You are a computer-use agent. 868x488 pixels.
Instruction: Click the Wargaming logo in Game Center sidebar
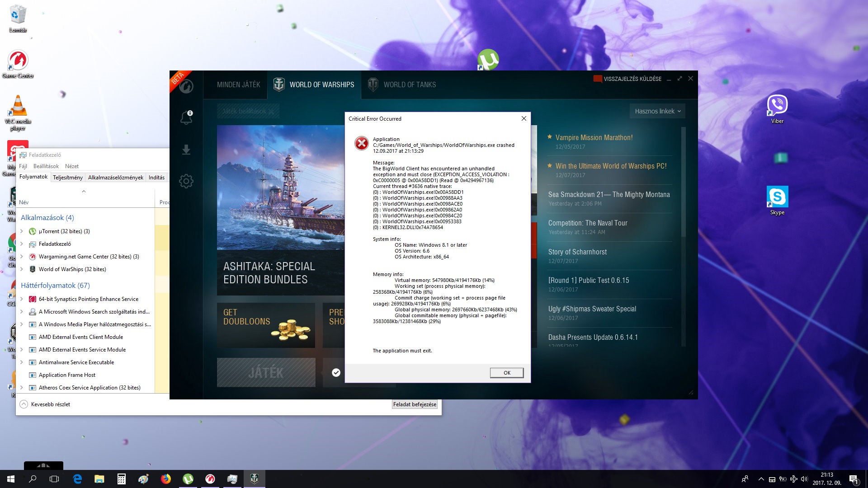pyautogui.click(x=186, y=86)
